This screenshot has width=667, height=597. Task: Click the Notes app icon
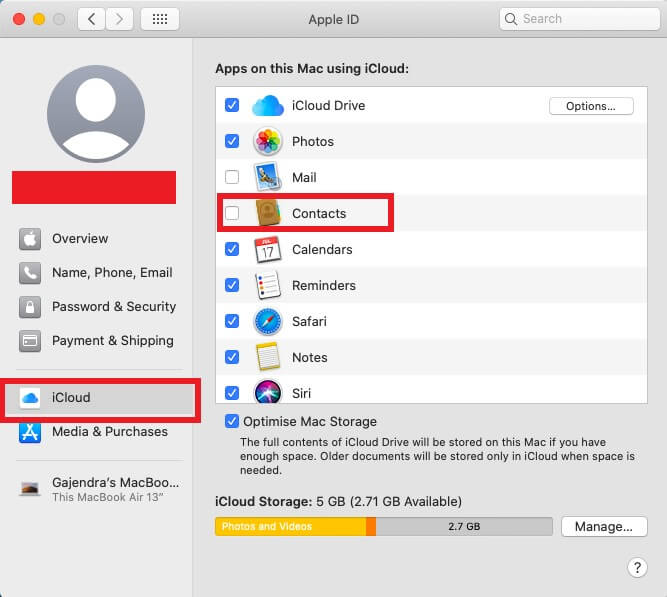[267, 358]
